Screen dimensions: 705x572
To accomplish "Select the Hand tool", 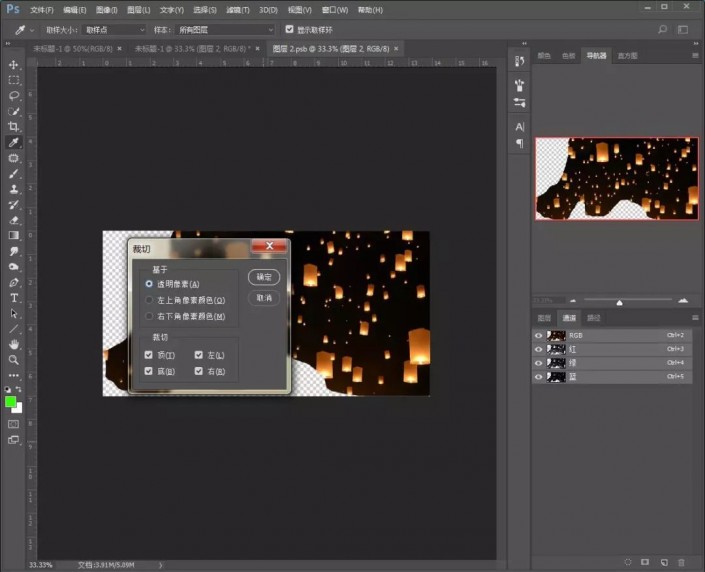I will pyautogui.click(x=13, y=344).
